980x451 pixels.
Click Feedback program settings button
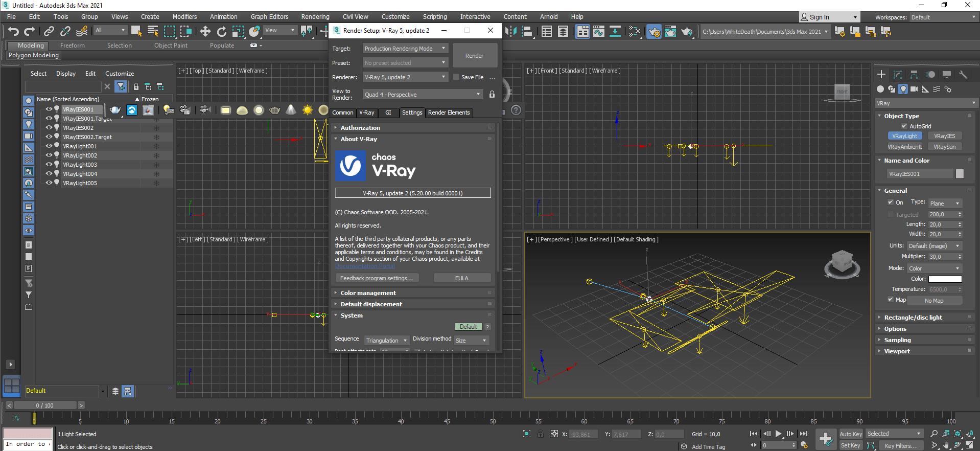(377, 278)
